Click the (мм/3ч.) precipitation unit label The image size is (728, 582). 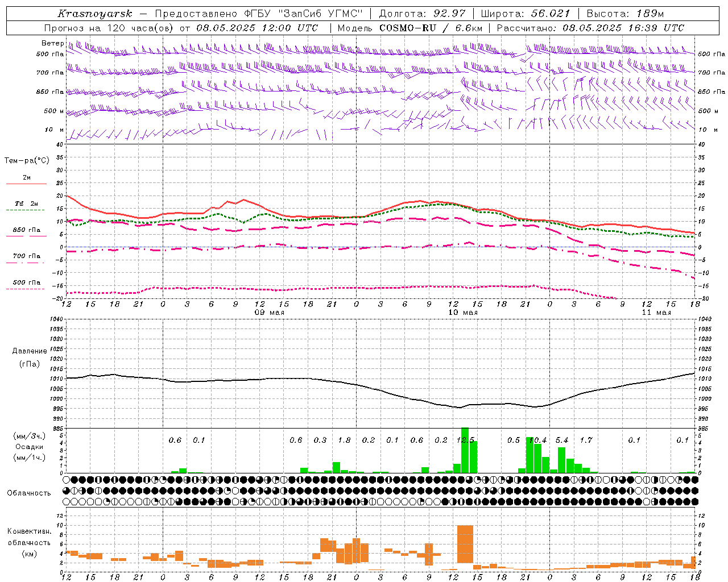click(x=30, y=436)
